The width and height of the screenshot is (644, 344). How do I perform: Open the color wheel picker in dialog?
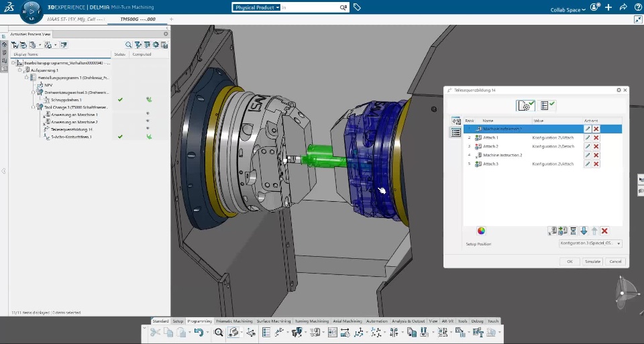481,231
